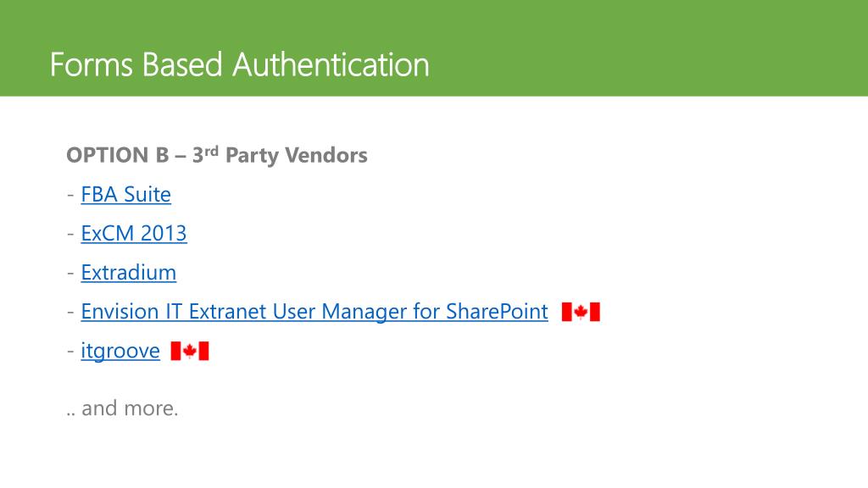Click the '.. and more.' text

(x=122, y=408)
